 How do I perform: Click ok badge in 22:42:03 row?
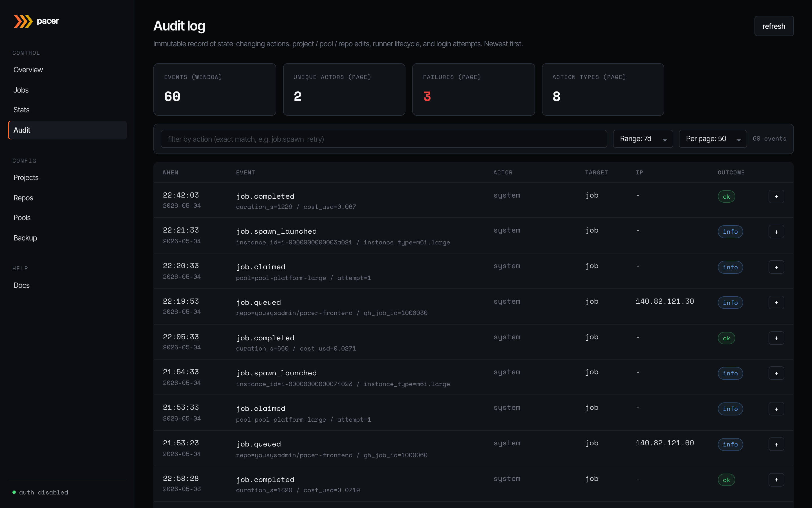(x=727, y=196)
